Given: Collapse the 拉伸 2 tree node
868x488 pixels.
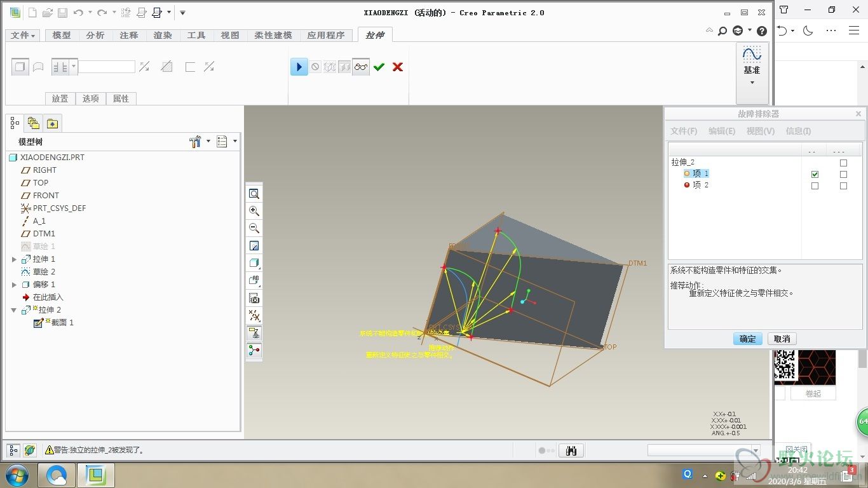Looking at the screenshot, I should tap(14, 310).
